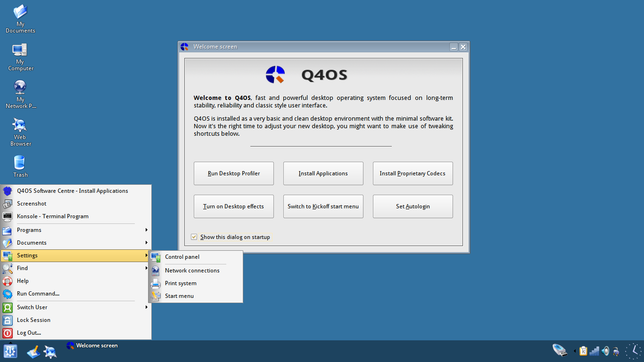
Task: Launch the text editor from quick launch
Action: point(33,352)
